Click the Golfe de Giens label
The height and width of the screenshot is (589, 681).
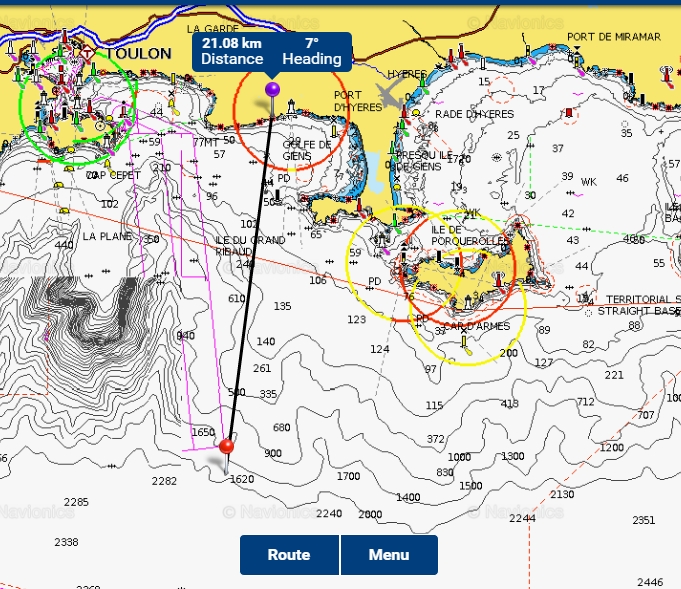[297, 150]
